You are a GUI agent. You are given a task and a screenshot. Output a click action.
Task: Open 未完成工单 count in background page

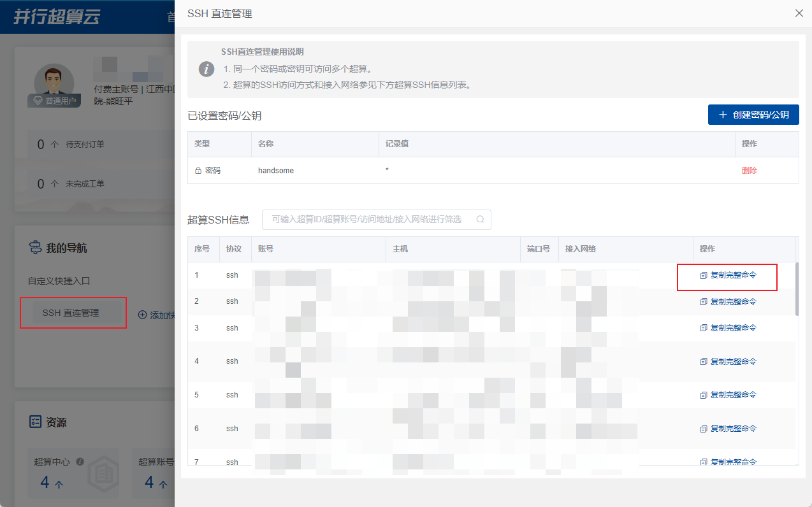(41, 184)
